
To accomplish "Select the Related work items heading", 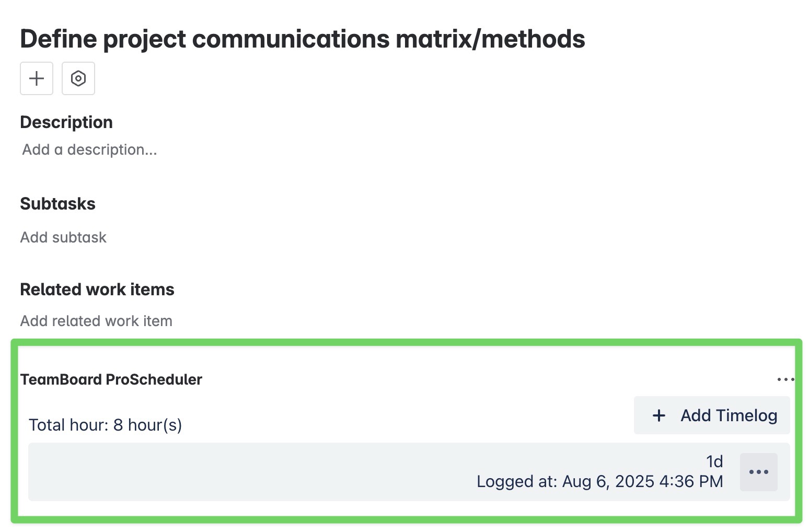I will [97, 290].
